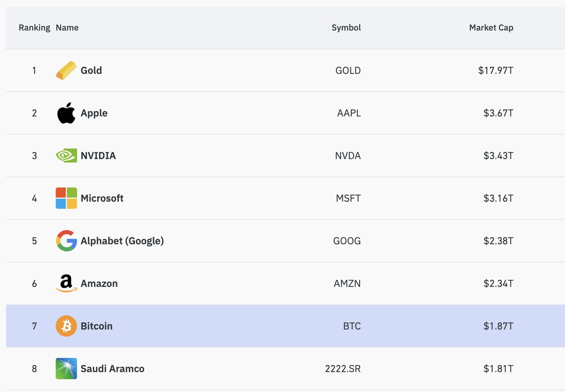This screenshot has height=392, width=565.
Task: Select the GOLD symbol cell
Action: click(348, 70)
